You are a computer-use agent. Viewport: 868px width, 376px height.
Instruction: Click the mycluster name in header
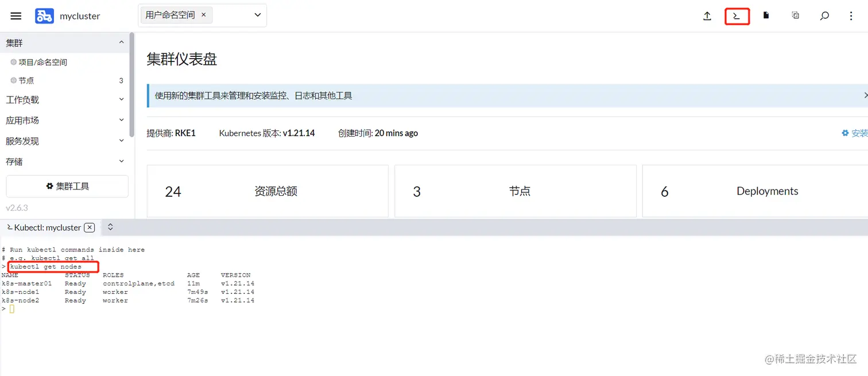click(x=80, y=16)
